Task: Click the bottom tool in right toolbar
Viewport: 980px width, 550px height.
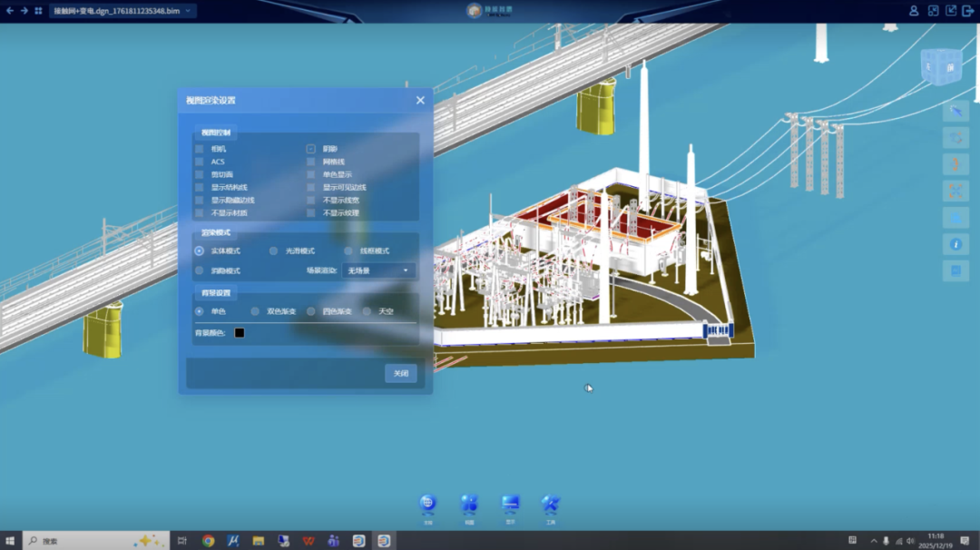Action: [x=955, y=270]
